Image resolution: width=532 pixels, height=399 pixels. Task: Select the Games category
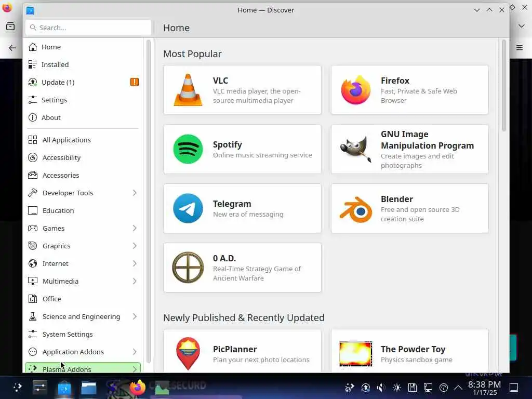tap(83, 228)
